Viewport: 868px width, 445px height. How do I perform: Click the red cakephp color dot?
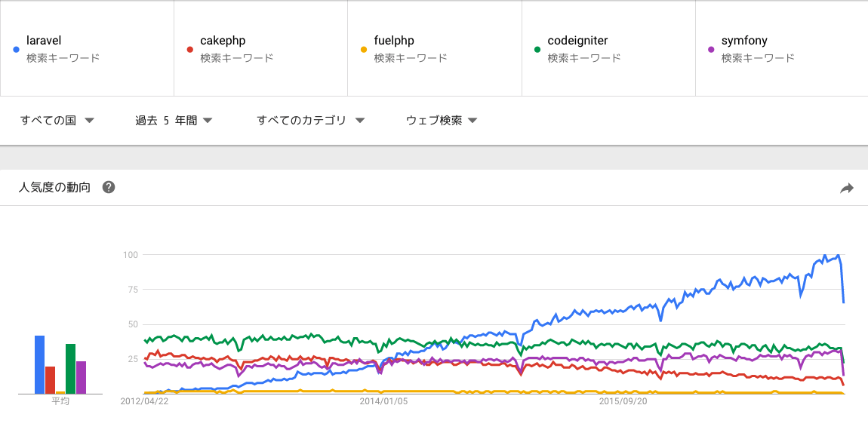coord(190,49)
